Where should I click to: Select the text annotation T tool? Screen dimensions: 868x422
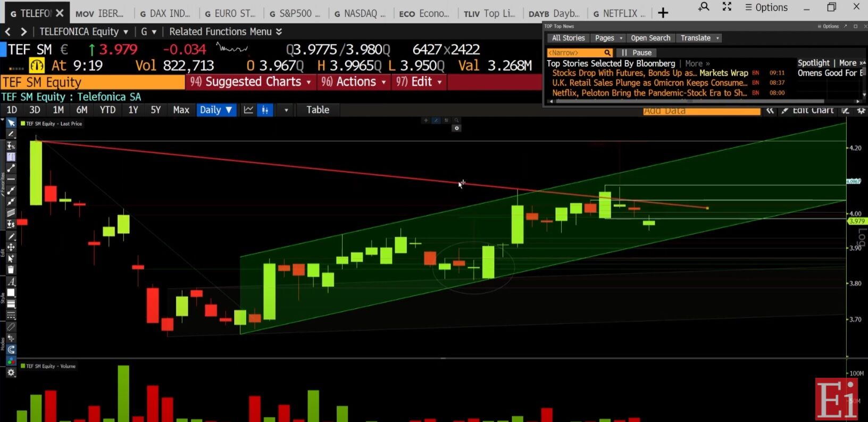(x=11, y=157)
